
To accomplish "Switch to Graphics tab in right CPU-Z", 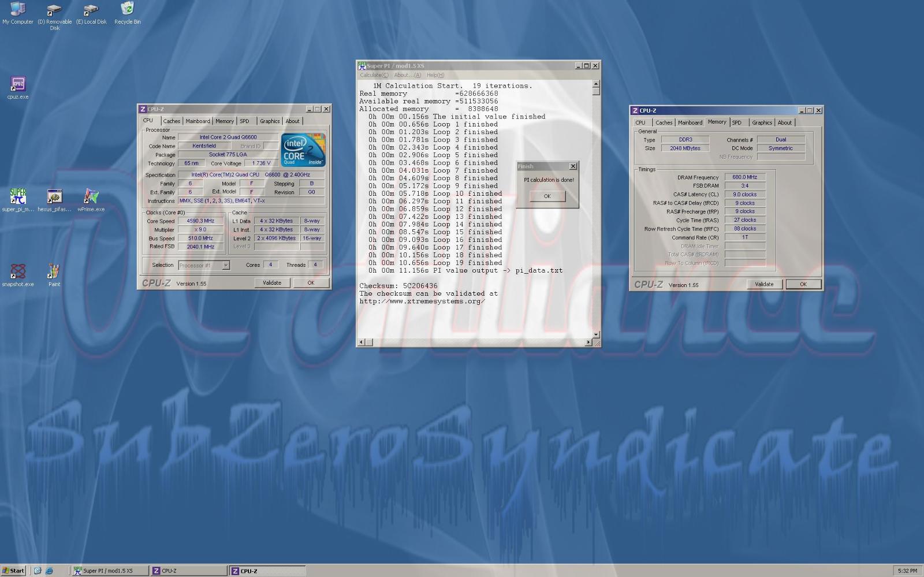I will tap(762, 122).
